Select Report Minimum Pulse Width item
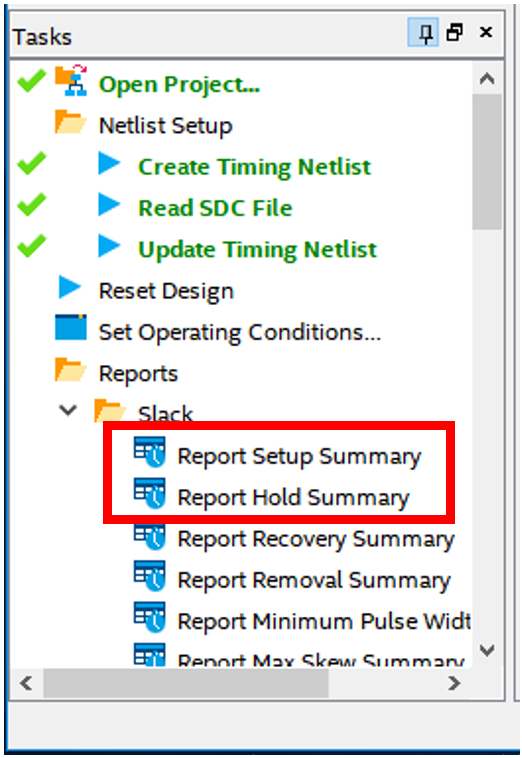This screenshot has height=758, width=522. point(324,621)
